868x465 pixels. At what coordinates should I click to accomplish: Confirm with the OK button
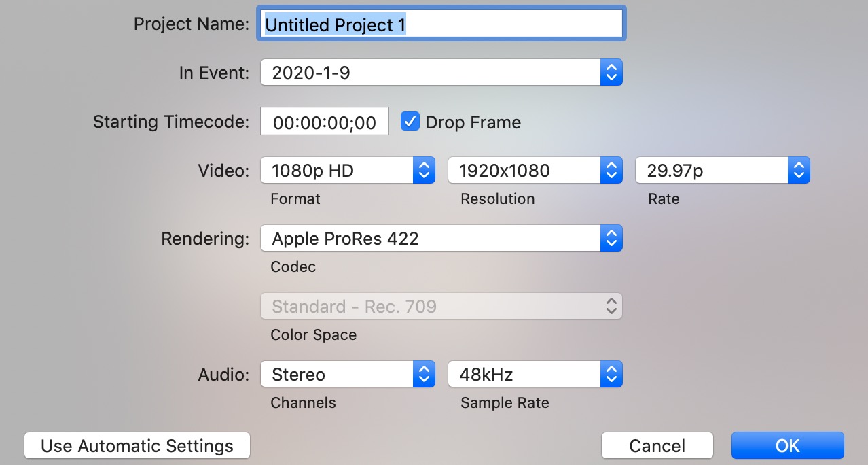click(787, 446)
